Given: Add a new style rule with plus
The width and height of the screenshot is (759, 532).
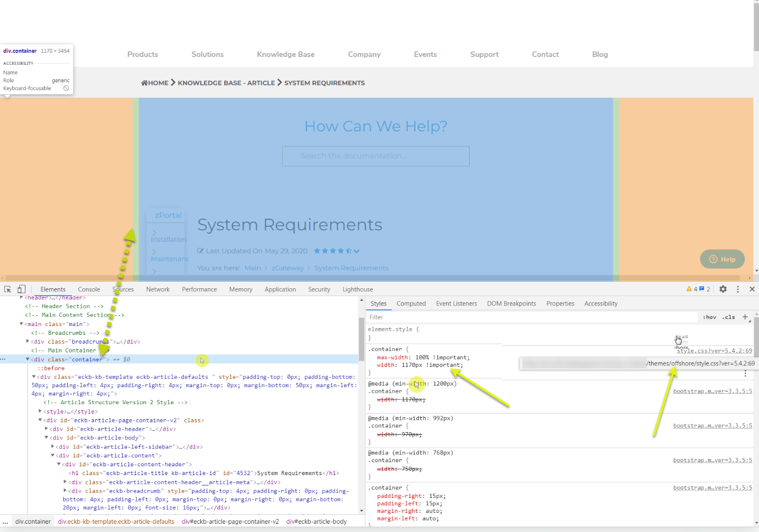Looking at the screenshot, I should pyautogui.click(x=745, y=317).
